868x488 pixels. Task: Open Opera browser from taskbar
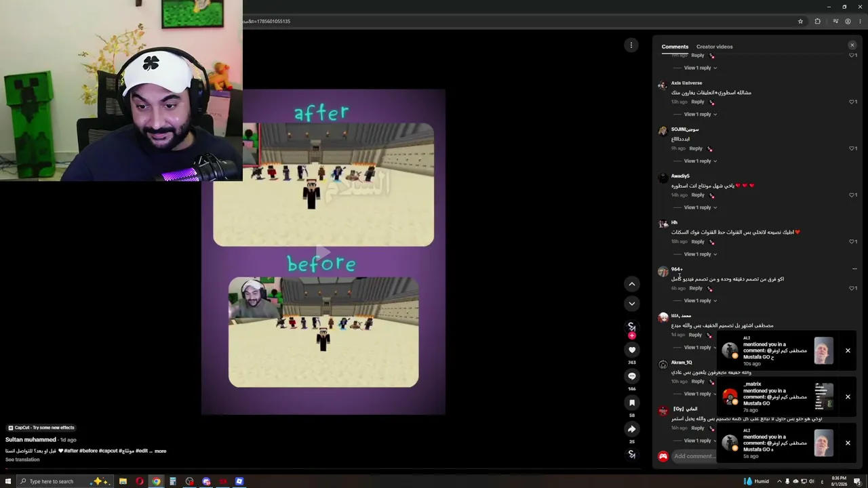pyautogui.click(x=140, y=481)
